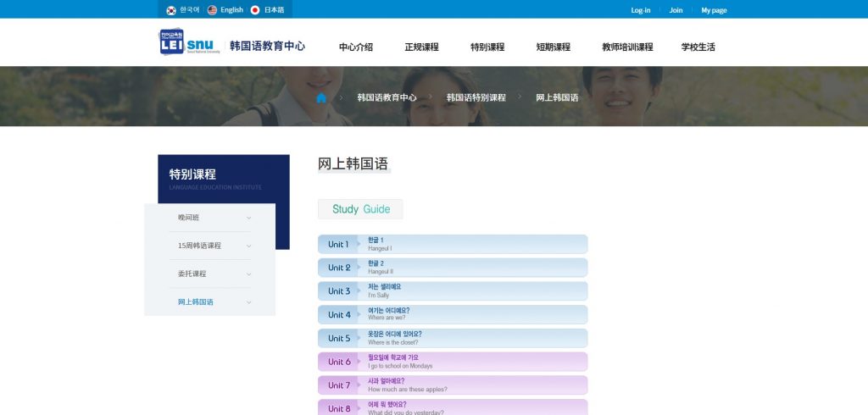Image resolution: width=868 pixels, height=415 pixels.
Task: Click the 网上韩国语 page title
Action: coord(353,164)
